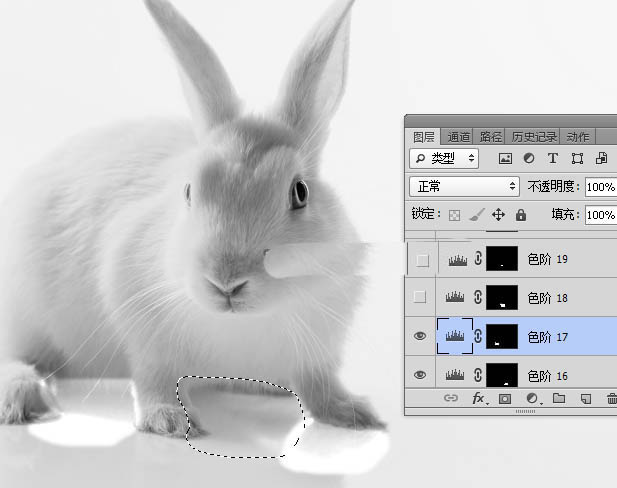Select the 色阶 16 layer mask thumbnail

(x=502, y=375)
